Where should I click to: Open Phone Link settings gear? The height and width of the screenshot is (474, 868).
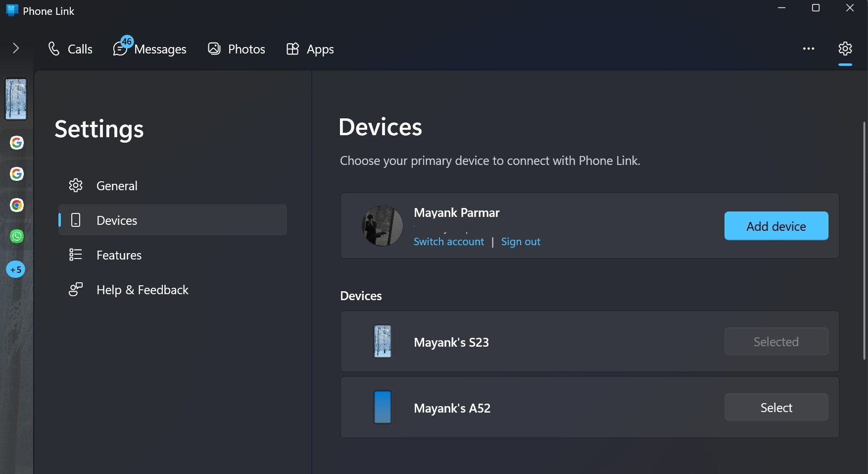[845, 48]
